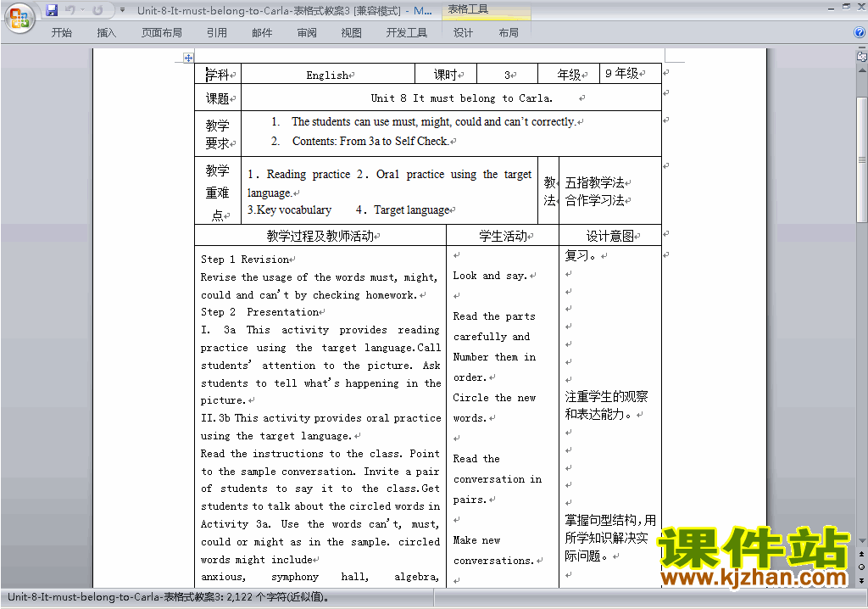Open the Undo history dropdown arrow
The image size is (868, 609).
(x=82, y=10)
